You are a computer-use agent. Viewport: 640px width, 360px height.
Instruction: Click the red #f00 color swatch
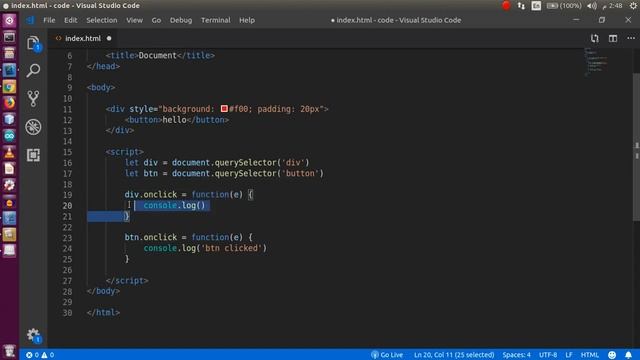click(224, 109)
